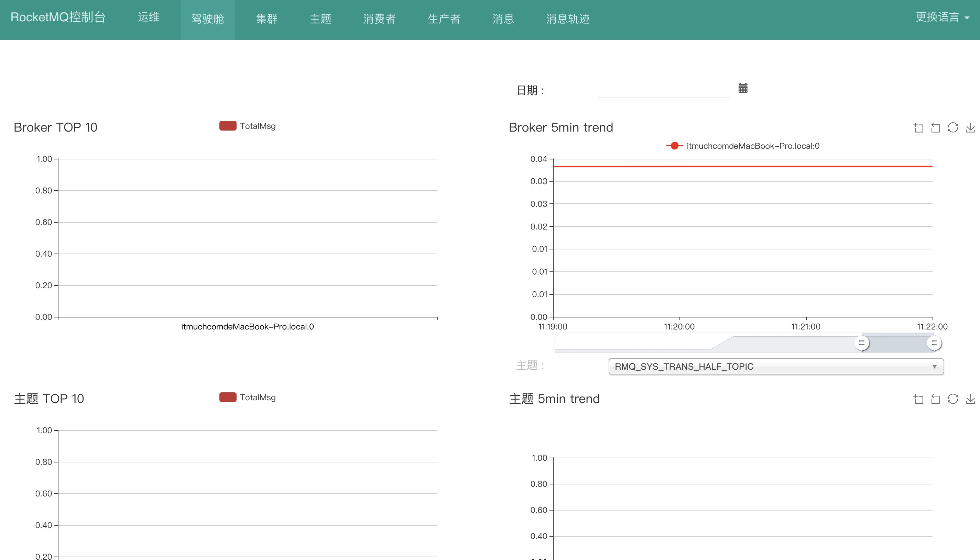Download 主题 5min trend chart as image
The width and height of the screenshot is (980, 560).
click(970, 399)
